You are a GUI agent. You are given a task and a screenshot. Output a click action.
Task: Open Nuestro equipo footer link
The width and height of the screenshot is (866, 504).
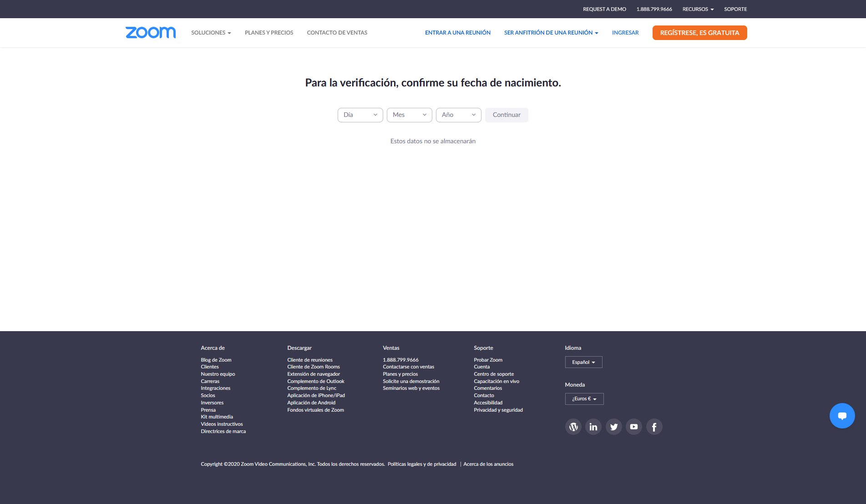218,374
